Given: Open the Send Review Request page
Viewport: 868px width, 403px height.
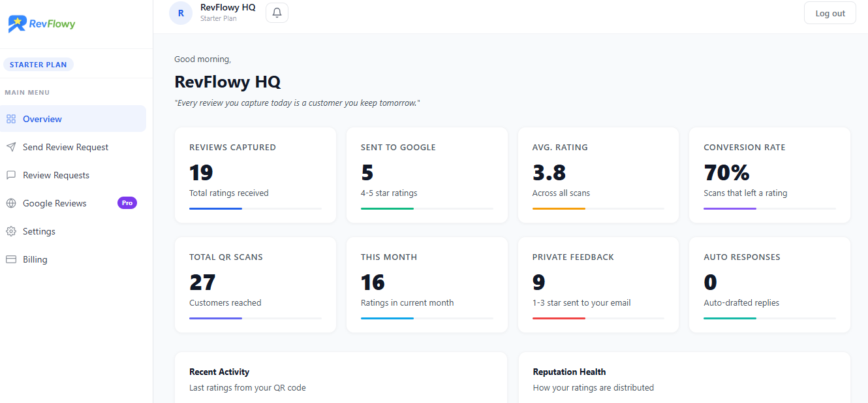Looking at the screenshot, I should click(65, 147).
